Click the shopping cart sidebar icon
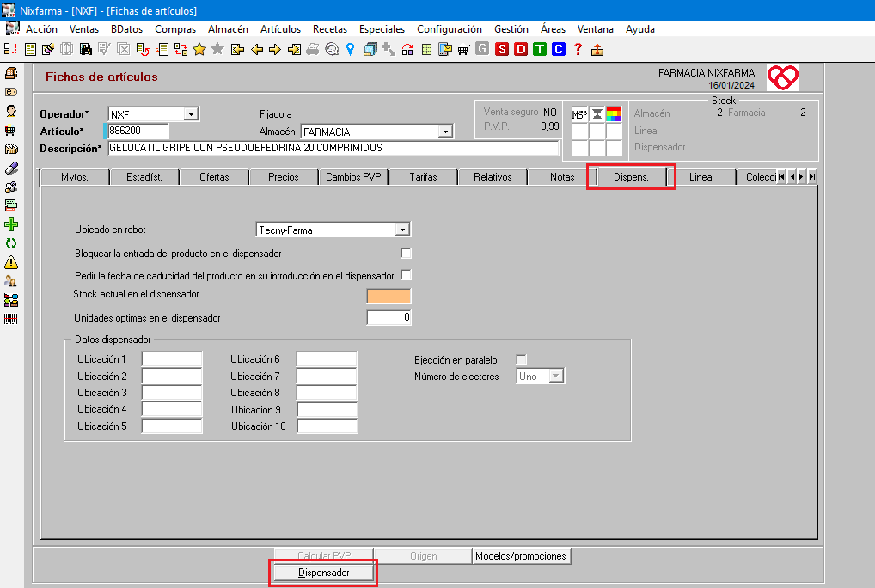The width and height of the screenshot is (875, 588). coord(11,130)
